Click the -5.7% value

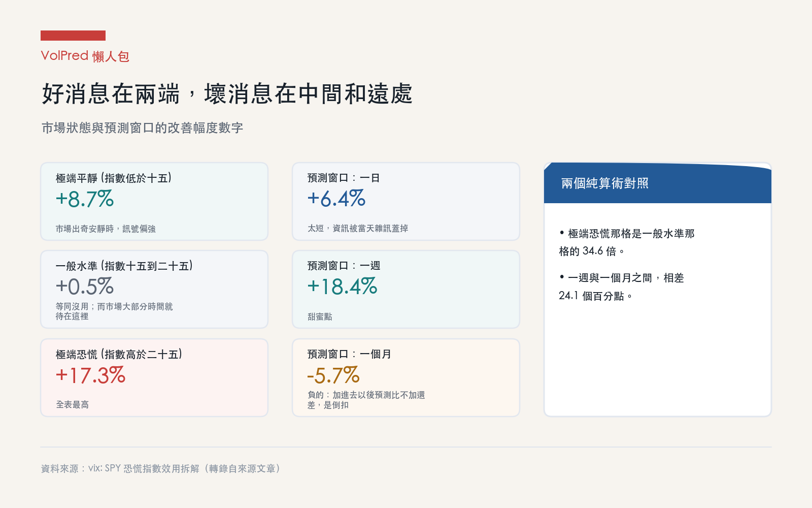(x=333, y=376)
